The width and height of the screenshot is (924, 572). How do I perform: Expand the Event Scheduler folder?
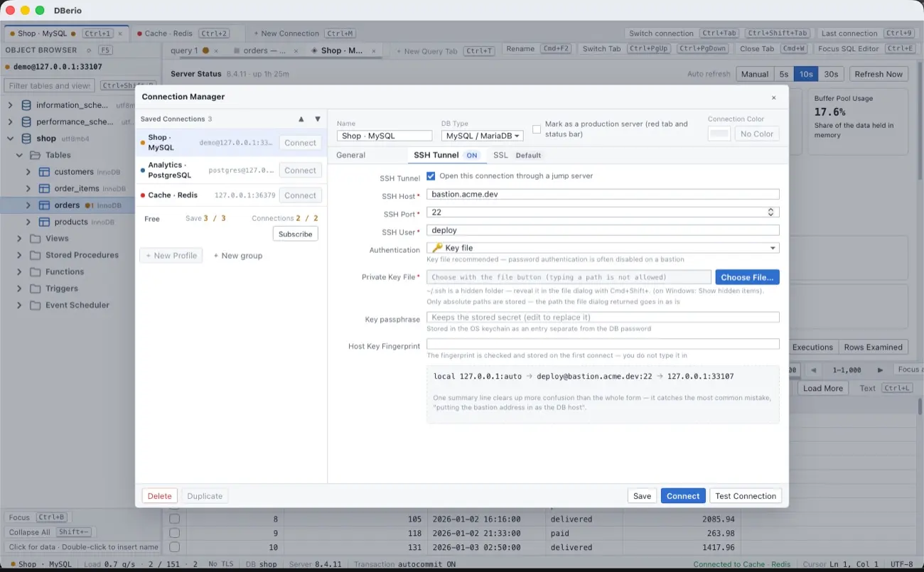point(19,306)
